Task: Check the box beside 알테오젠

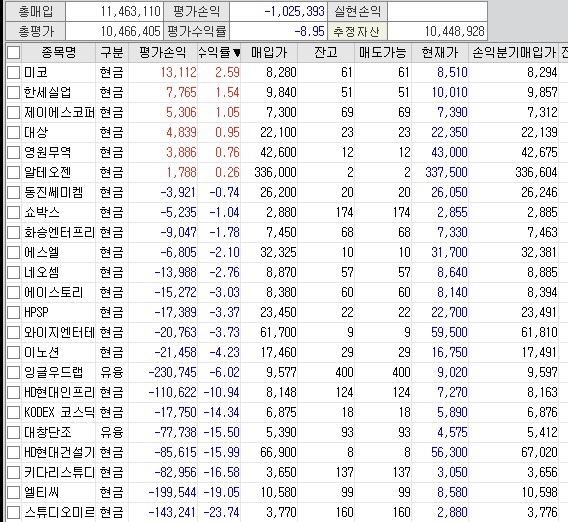Action: tap(13, 172)
